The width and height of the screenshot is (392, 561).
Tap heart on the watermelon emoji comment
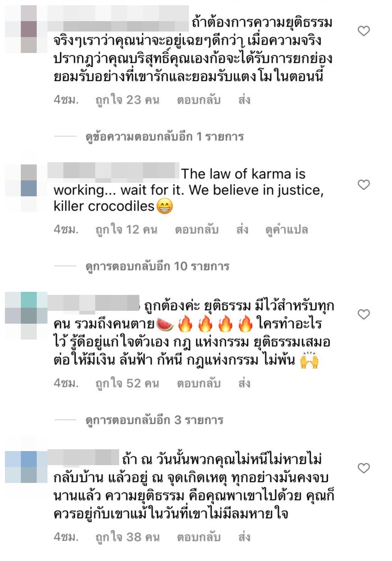[x=364, y=314]
